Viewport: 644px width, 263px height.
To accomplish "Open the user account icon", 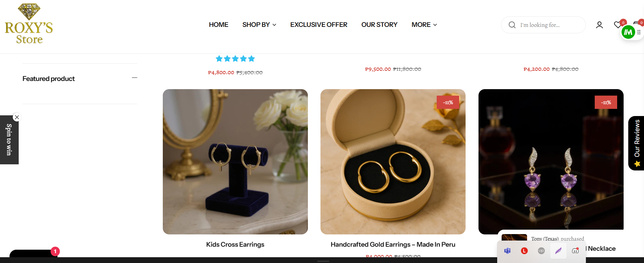I will coord(599,25).
